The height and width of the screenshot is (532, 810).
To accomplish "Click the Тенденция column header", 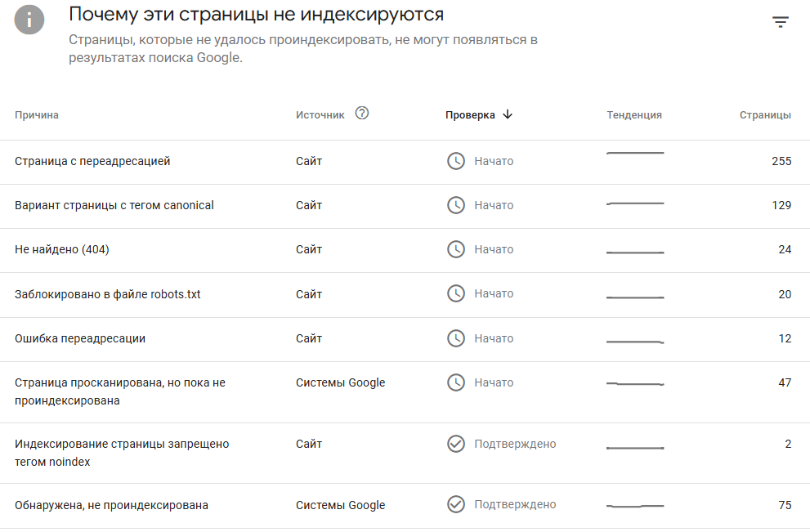I will (633, 115).
